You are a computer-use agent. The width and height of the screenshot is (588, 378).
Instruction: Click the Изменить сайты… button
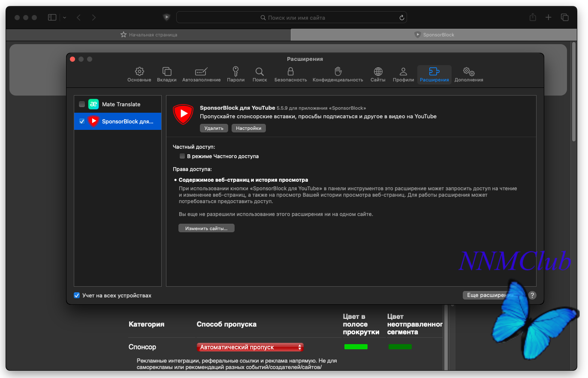206,228
